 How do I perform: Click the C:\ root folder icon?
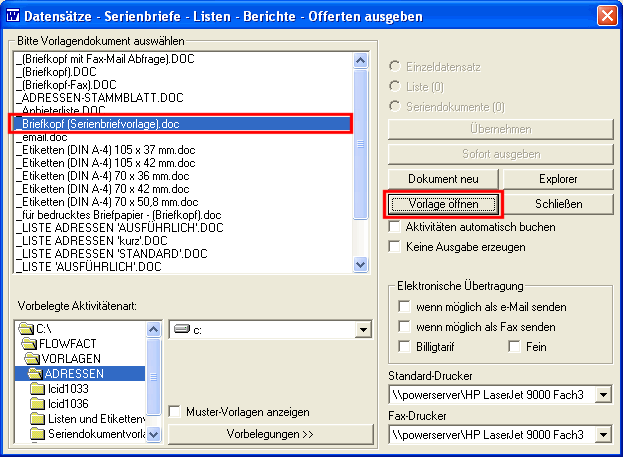[x=26, y=329]
